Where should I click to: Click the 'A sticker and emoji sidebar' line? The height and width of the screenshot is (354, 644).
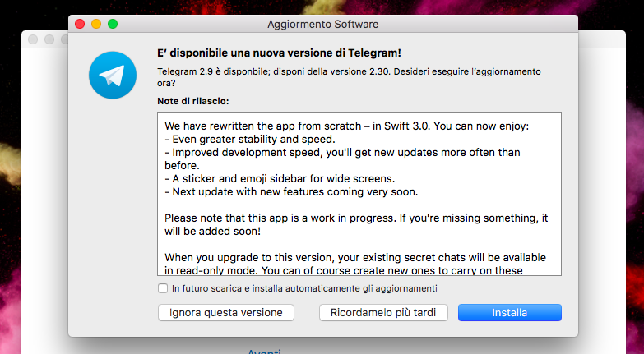click(x=280, y=179)
